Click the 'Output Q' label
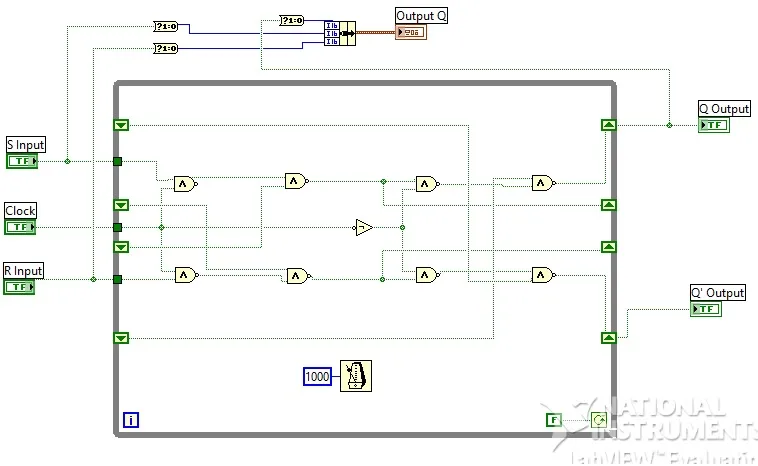Viewport: 758px width, 466px height. (x=421, y=15)
